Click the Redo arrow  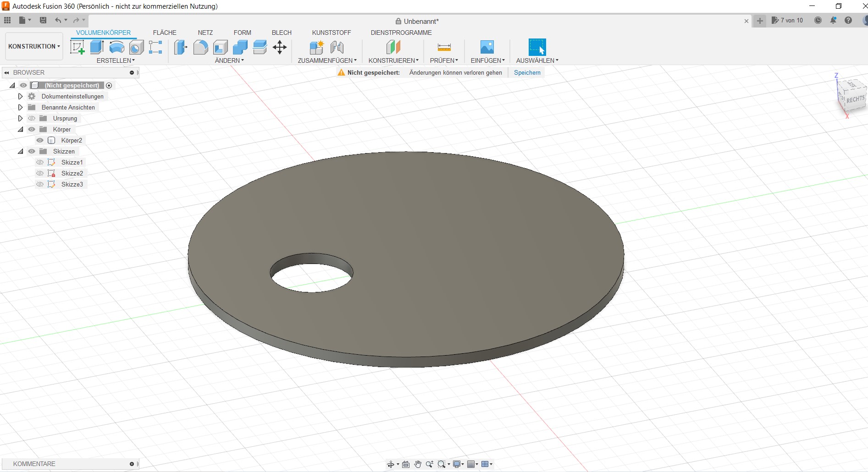point(76,20)
